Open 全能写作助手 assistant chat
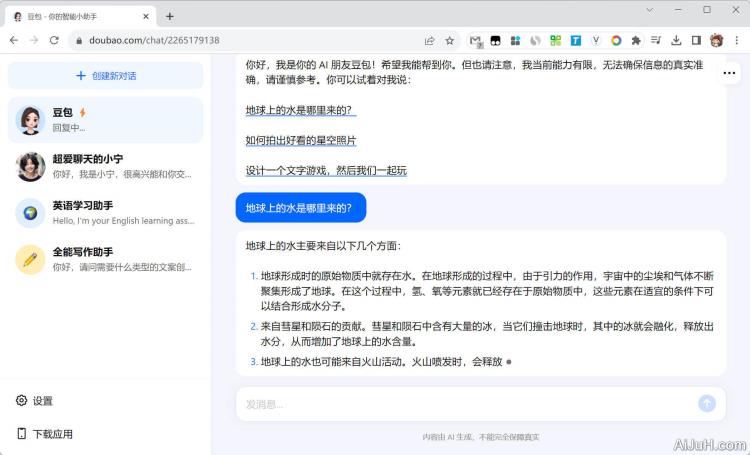This screenshot has height=455, width=750. point(105,259)
